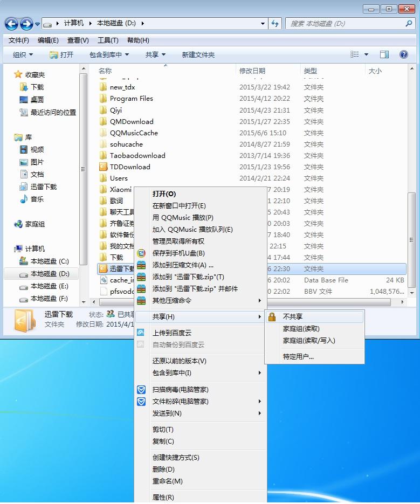Click the large 迅雷下载 folder icon in details pane
Screen dimensions: 420x504
click(x=24, y=321)
